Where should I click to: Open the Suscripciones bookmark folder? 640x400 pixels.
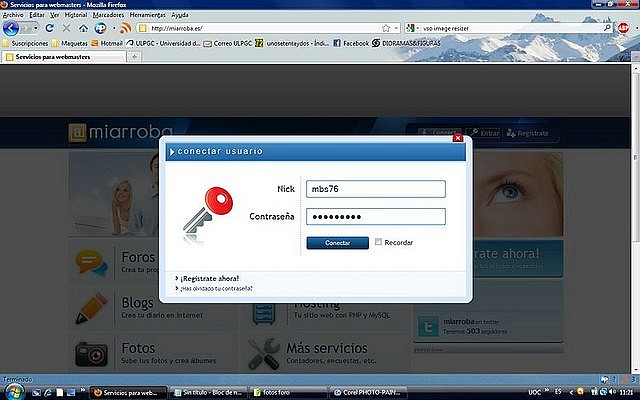[x=25, y=43]
